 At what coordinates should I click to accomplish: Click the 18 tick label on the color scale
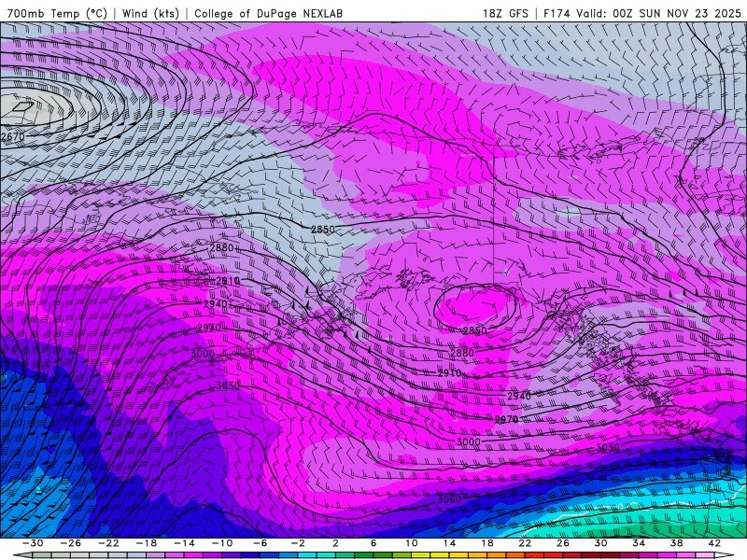coord(486,543)
